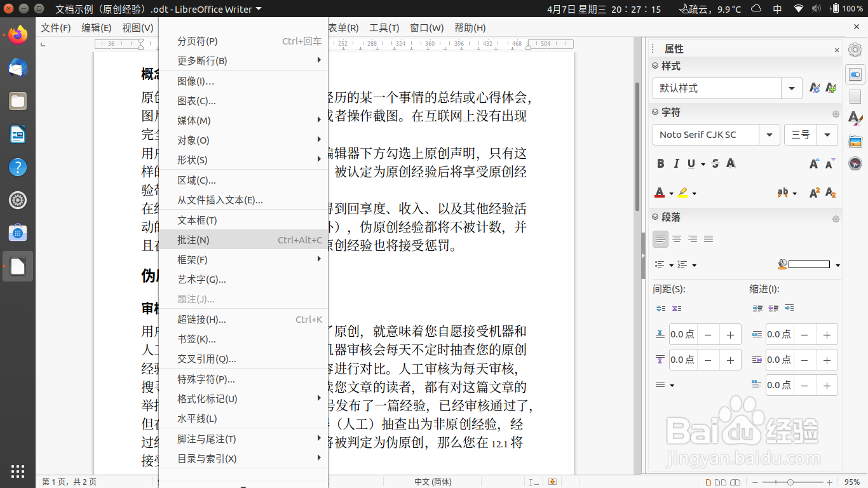Increase first line indent with its plus button
The image size is (868, 488).
(827, 385)
